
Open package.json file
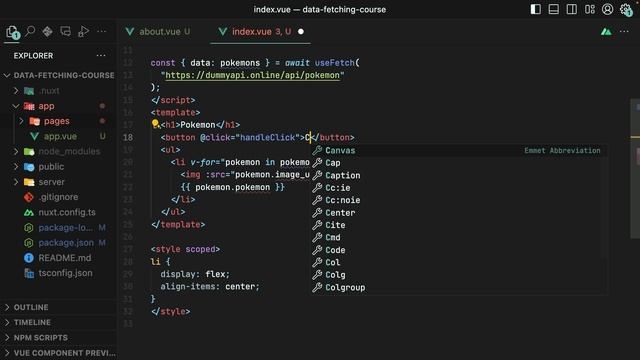(x=66, y=242)
